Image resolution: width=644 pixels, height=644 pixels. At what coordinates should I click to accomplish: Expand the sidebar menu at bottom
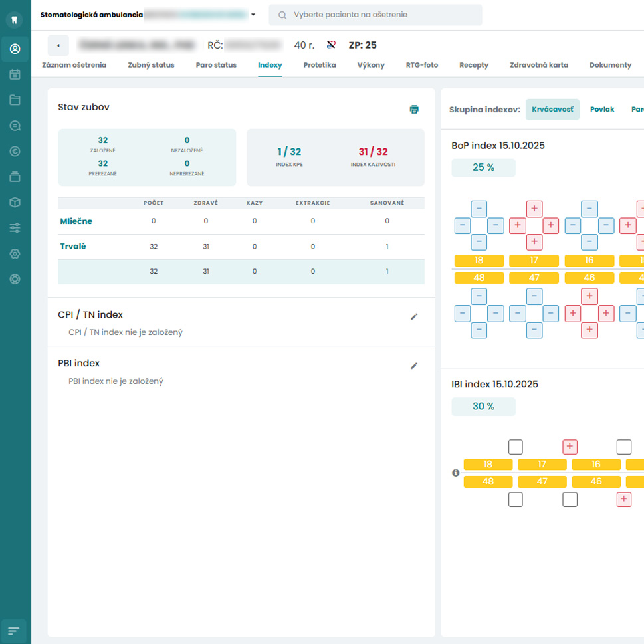click(x=15, y=629)
